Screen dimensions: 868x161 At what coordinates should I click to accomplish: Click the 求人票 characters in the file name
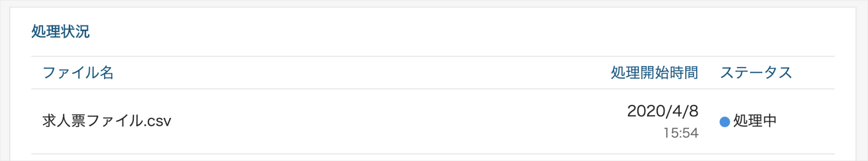point(64,121)
